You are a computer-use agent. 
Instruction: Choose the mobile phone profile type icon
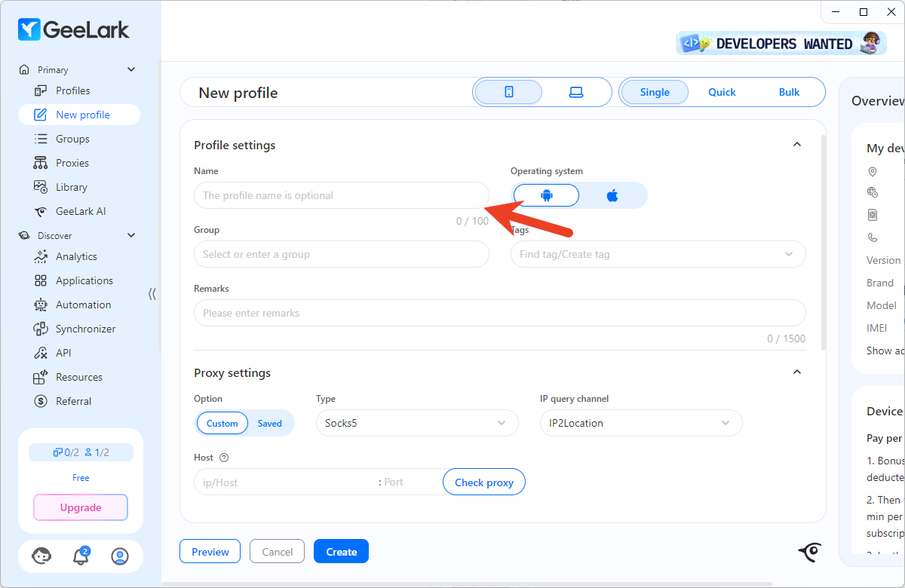[508, 92]
